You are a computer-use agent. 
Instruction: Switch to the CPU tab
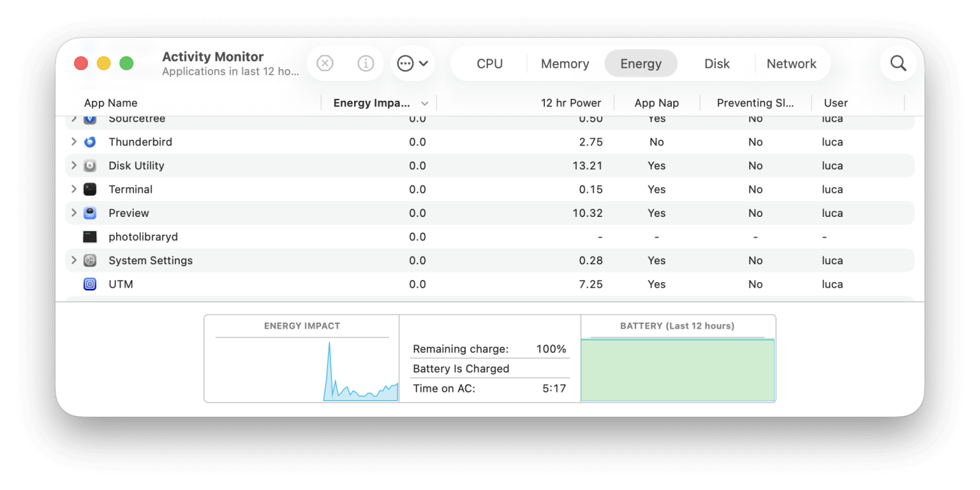coord(489,63)
